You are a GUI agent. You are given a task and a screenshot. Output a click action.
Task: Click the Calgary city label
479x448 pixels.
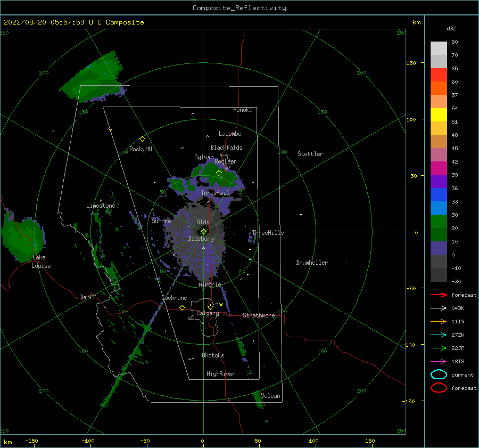click(208, 313)
